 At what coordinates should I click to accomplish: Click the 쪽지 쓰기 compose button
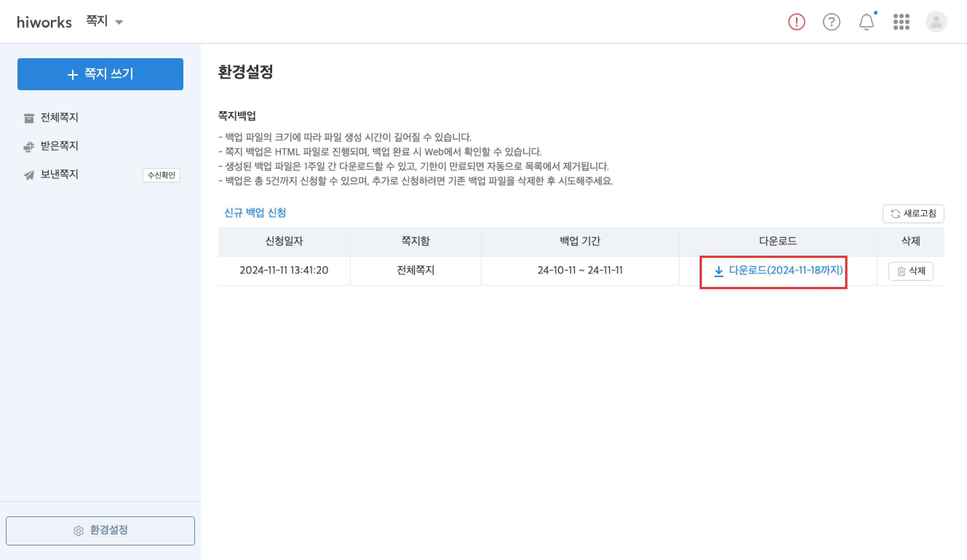pyautogui.click(x=100, y=74)
